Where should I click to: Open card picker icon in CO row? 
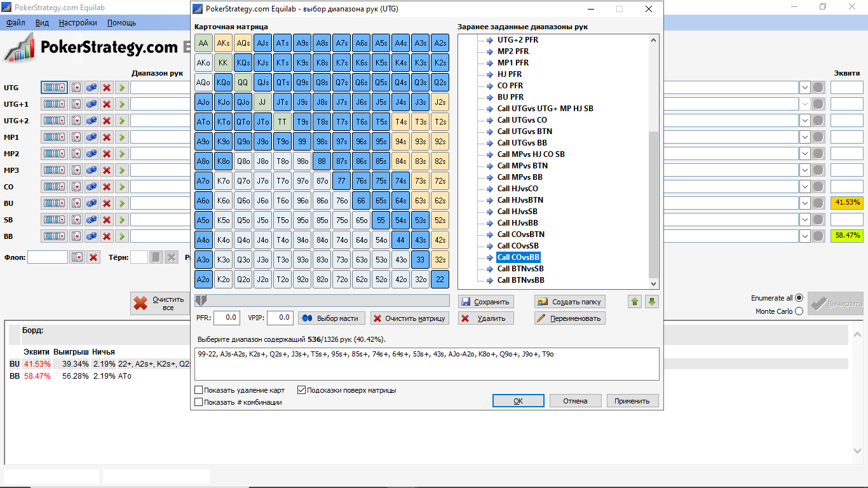76,186
